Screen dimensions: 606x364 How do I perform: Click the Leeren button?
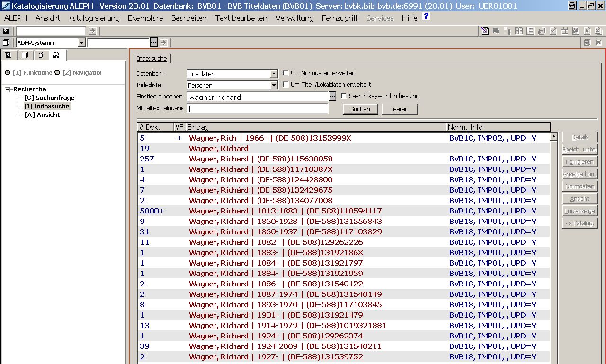coord(399,109)
